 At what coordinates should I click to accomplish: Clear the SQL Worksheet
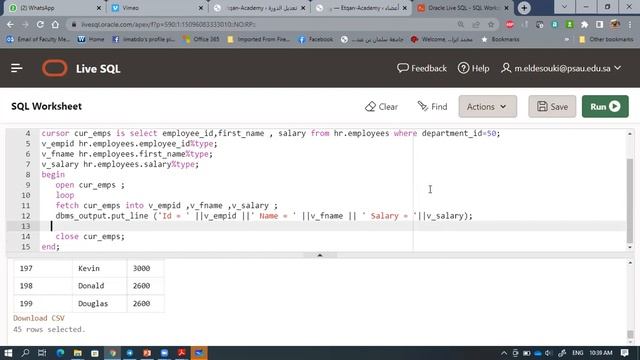[381, 107]
